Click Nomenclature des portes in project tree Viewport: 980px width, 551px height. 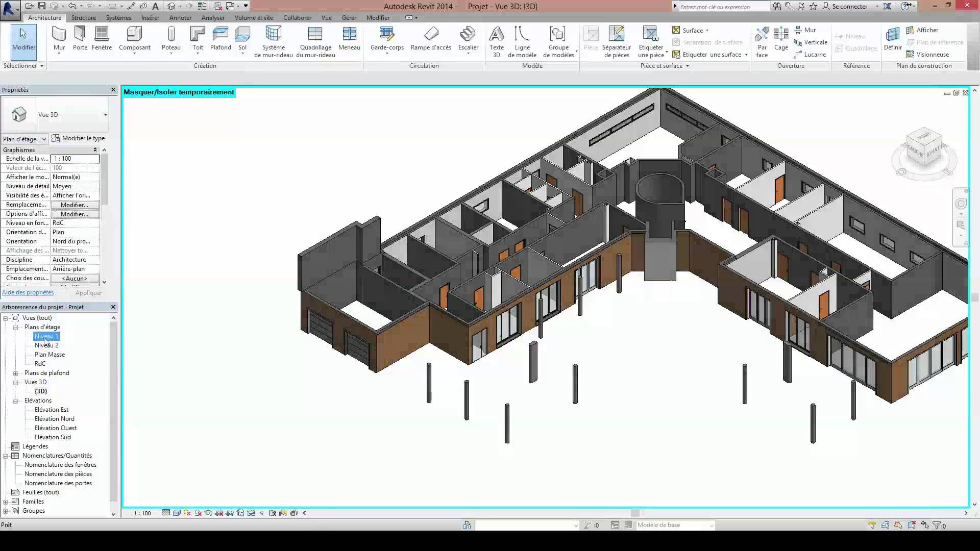pos(59,483)
